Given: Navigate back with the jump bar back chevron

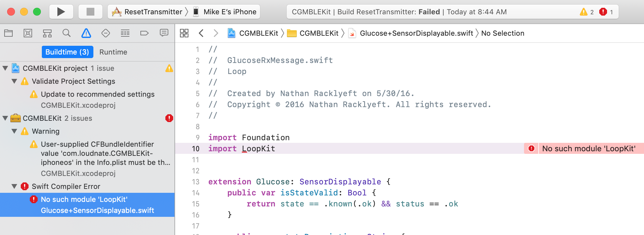Looking at the screenshot, I should point(201,33).
